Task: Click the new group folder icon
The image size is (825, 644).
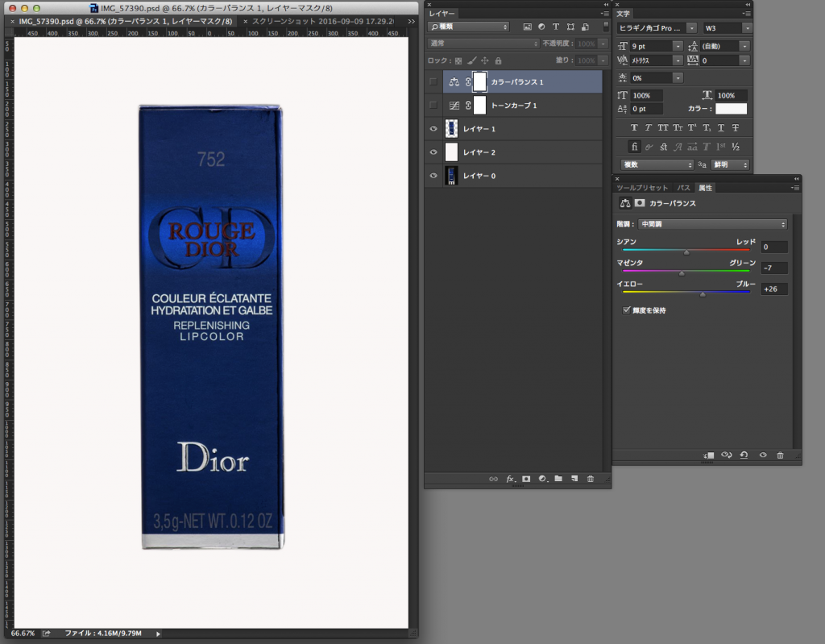Action: click(x=558, y=479)
